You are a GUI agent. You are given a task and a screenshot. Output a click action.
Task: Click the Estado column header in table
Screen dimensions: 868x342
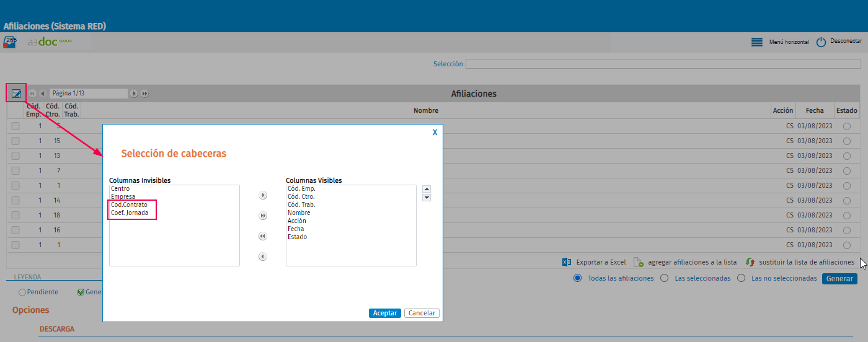(847, 110)
